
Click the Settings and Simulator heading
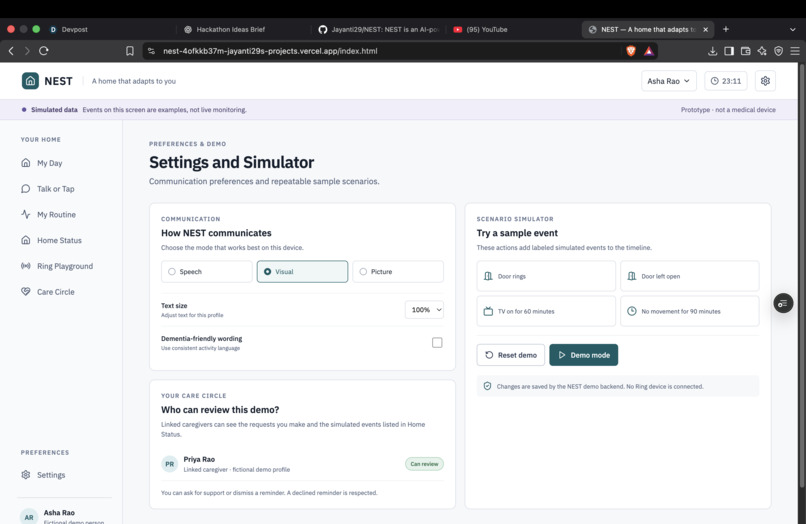(231, 162)
